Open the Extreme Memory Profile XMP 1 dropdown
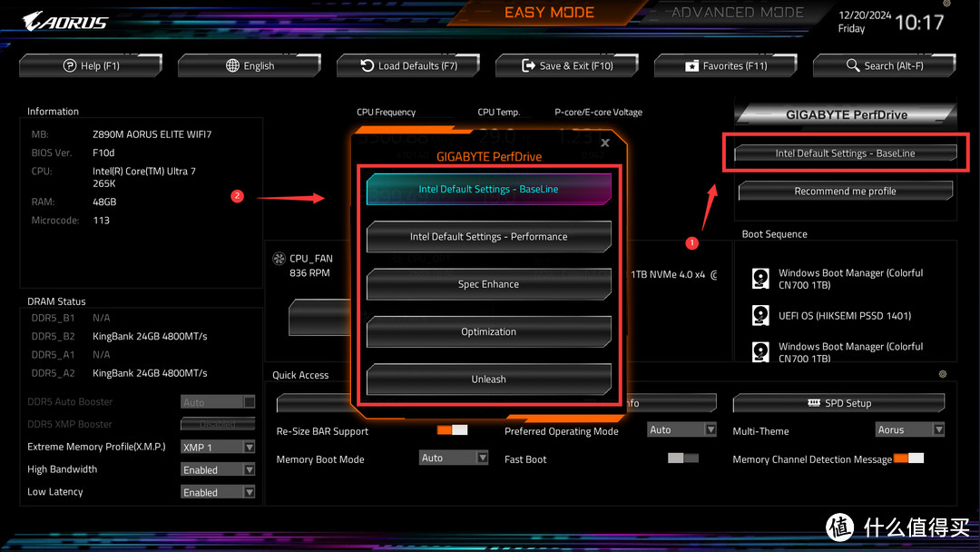Image resolution: width=980 pixels, height=552 pixels. [x=218, y=447]
